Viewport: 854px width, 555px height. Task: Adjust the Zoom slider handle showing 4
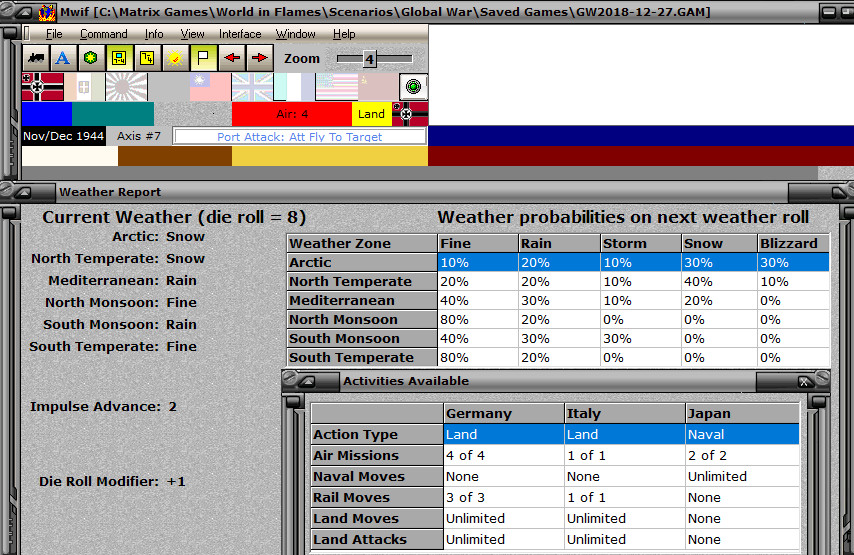(369, 59)
